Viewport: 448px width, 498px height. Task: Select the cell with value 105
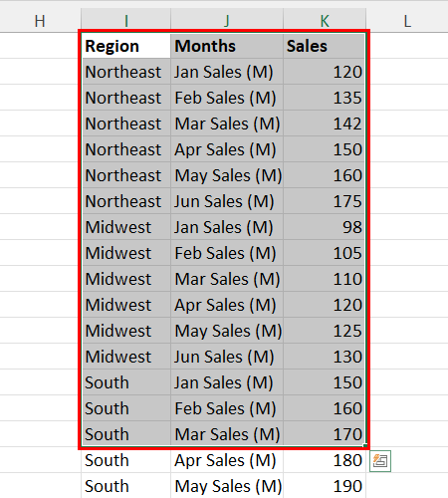pos(325,253)
